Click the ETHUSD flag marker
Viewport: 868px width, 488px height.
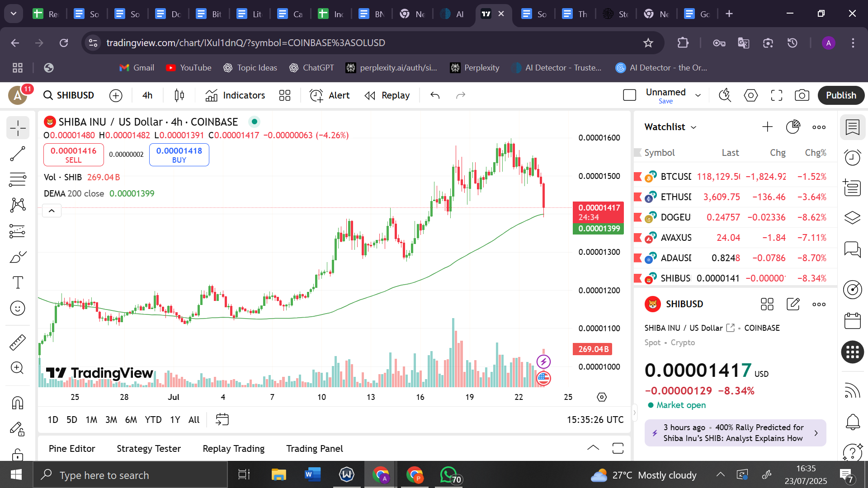(x=638, y=197)
